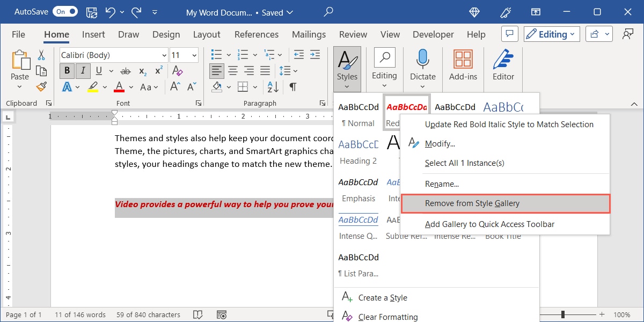Open the Add-ins button

point(463,64)
